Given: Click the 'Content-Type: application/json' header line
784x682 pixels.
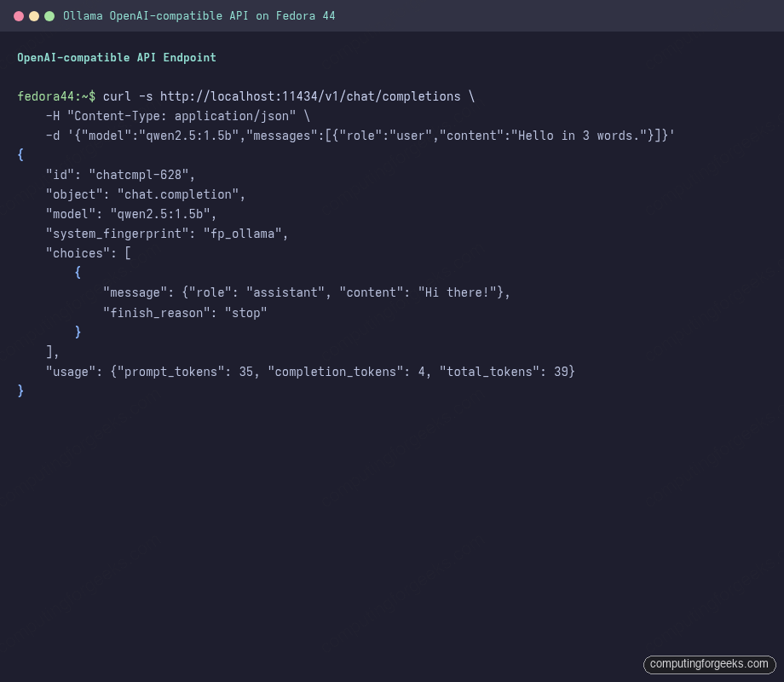Looking at the screenshot, I should click(177, 116).
